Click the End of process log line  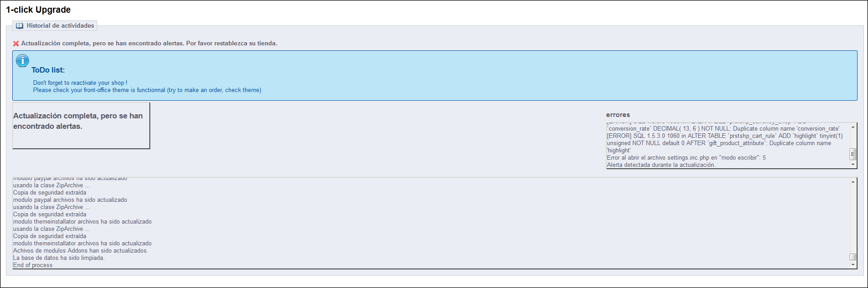click(33, 265)
